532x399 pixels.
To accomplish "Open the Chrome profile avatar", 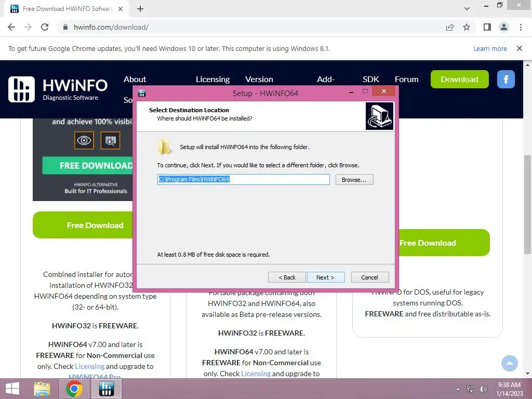I will coord(504,27).
